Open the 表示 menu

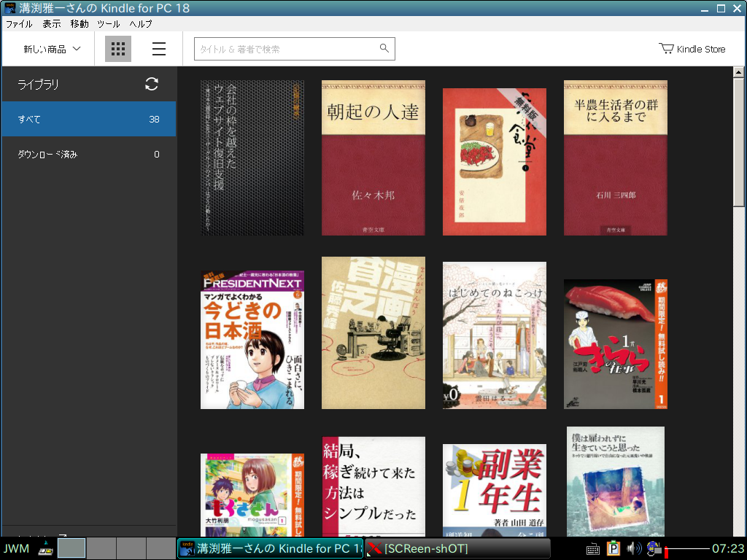point(52,24)
